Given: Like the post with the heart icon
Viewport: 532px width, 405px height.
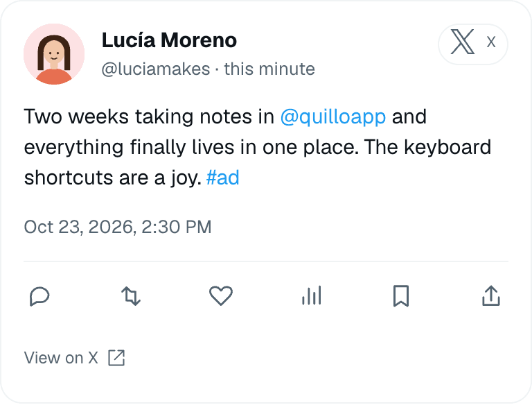Looking at the screenshot, I should (221, 296).
